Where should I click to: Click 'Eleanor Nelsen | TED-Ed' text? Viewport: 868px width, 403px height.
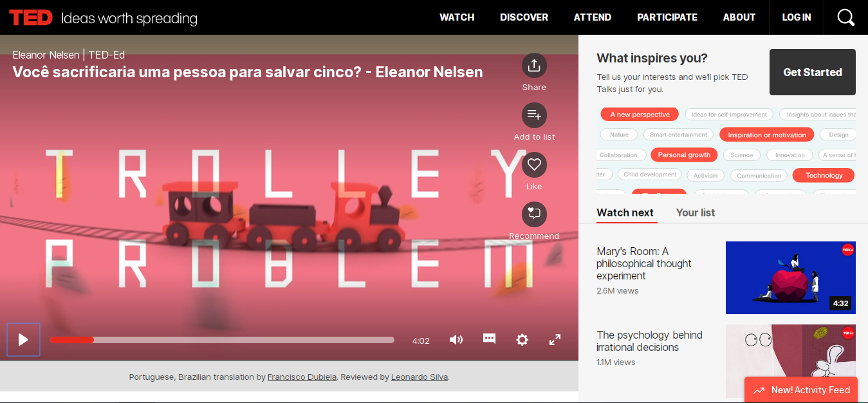coord(69,55)
